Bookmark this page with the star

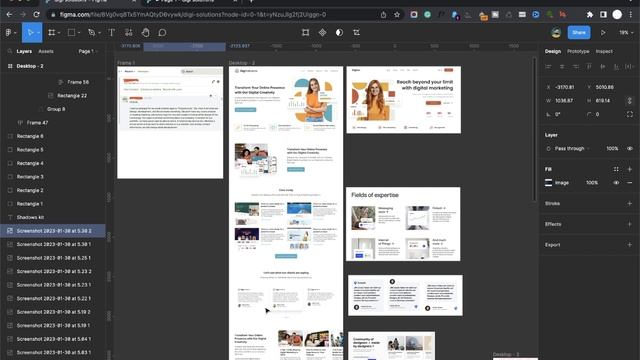(x=397, y=14)
